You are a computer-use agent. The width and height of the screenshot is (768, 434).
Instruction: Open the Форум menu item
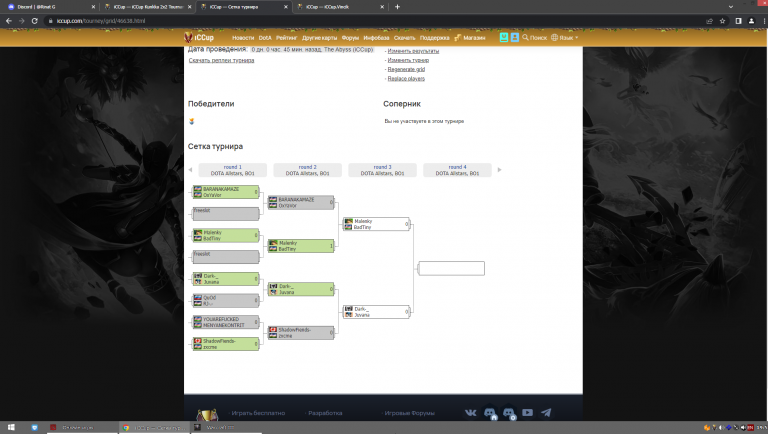[x=350, y=38]
